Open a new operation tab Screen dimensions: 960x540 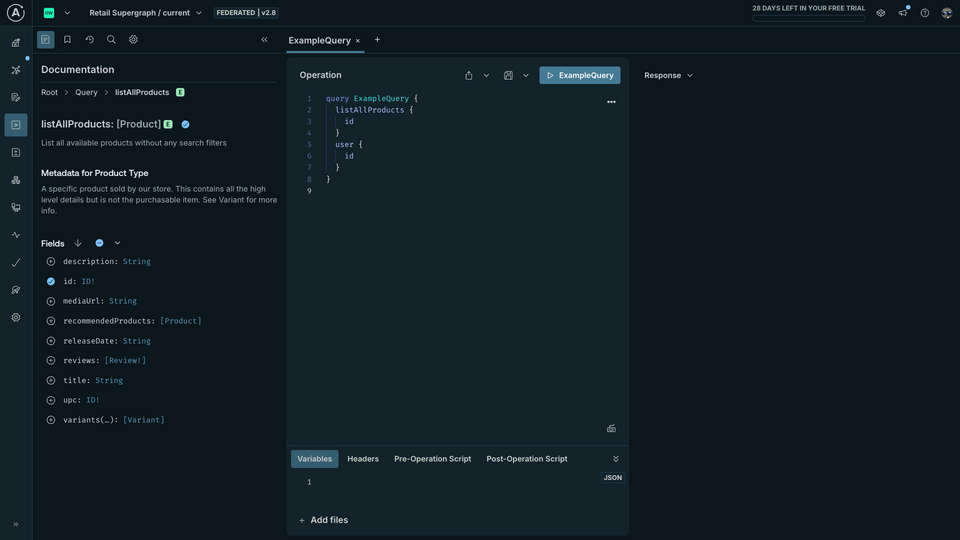pyautogui.click(x=377, y=40)
